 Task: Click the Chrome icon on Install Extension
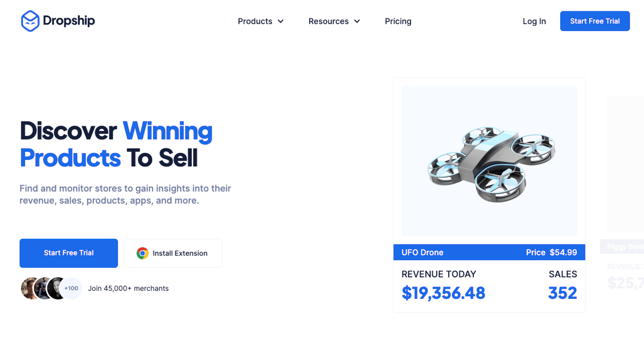pyautogui.click(x=142, y=253)
